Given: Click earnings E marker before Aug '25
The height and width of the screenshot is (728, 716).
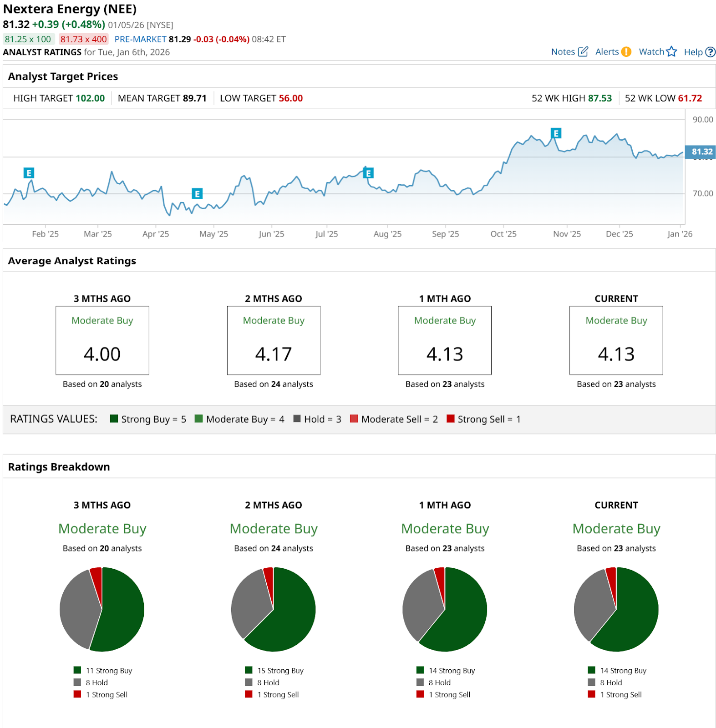Looking at the screenshot, I should click(x=368, y=173).
